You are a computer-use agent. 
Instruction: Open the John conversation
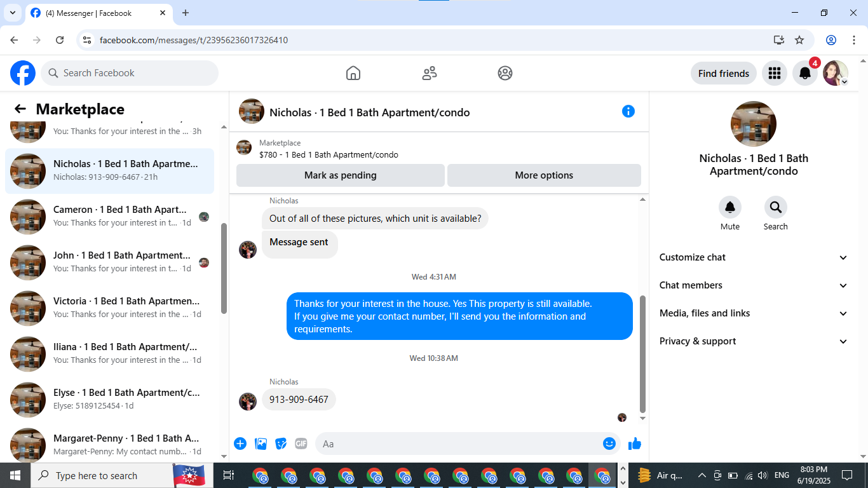(x=109, y=262)
